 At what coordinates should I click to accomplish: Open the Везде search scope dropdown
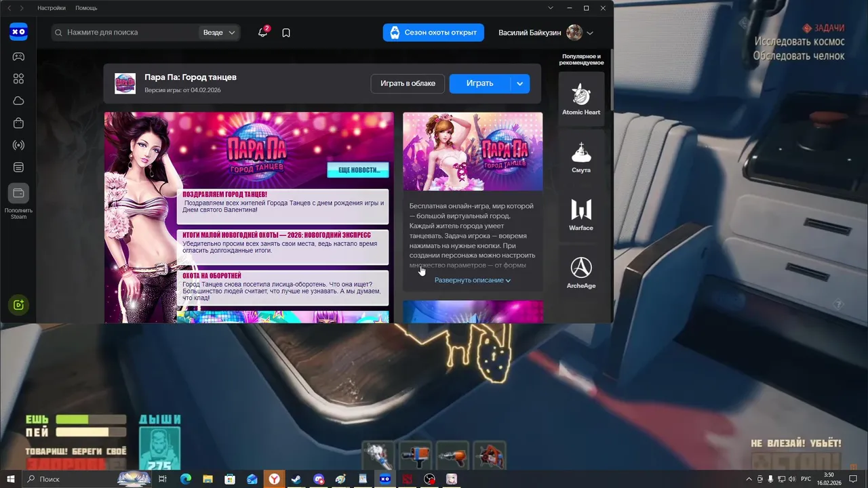219,33
